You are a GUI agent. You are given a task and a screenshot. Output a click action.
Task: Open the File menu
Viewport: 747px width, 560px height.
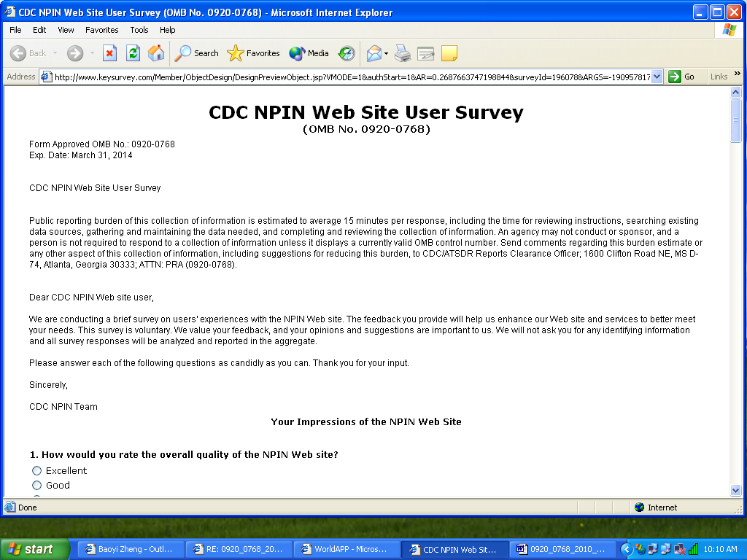point(15,30)
